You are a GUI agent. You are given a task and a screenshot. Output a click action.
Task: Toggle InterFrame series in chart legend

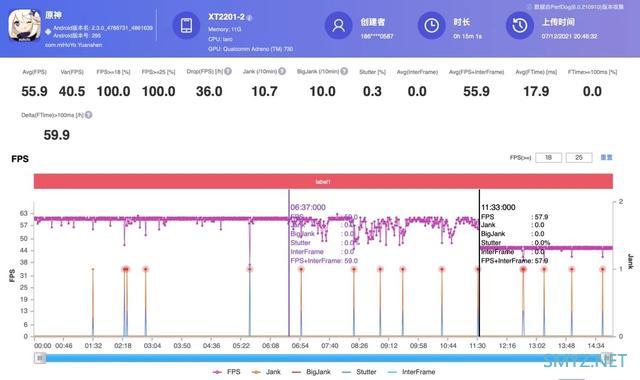[411, 372]
